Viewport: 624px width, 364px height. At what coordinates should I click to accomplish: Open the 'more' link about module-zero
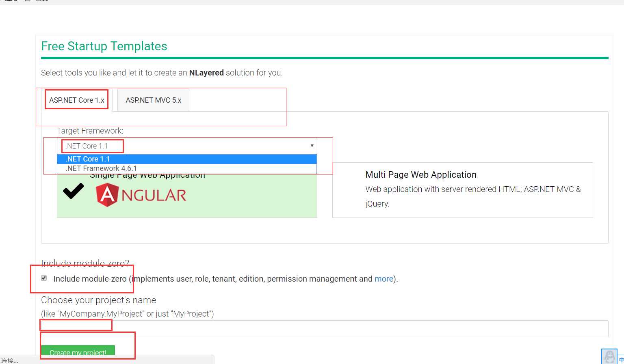[384, 279]
